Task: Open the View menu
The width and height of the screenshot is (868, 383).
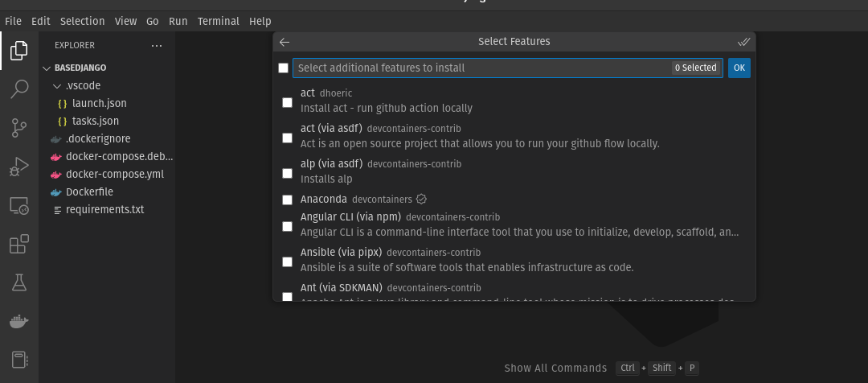Action: 125,21
